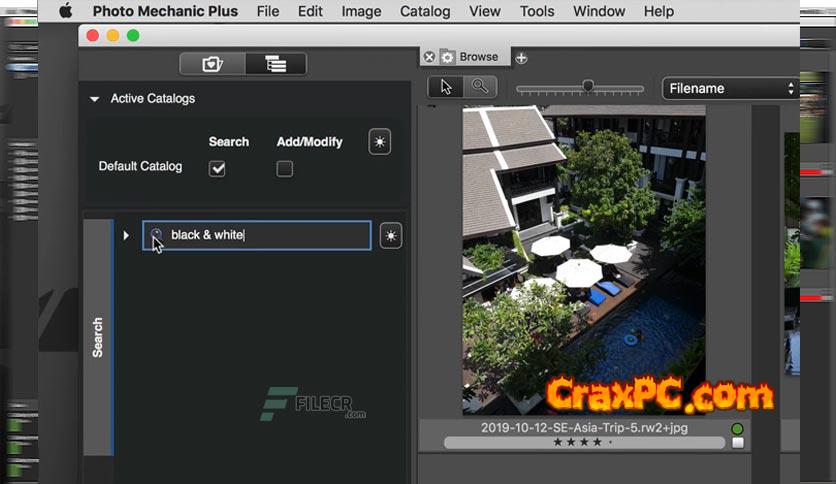Open the Filename sort dropdown
The height and width of the screenshot is (484, 836).
730,88
